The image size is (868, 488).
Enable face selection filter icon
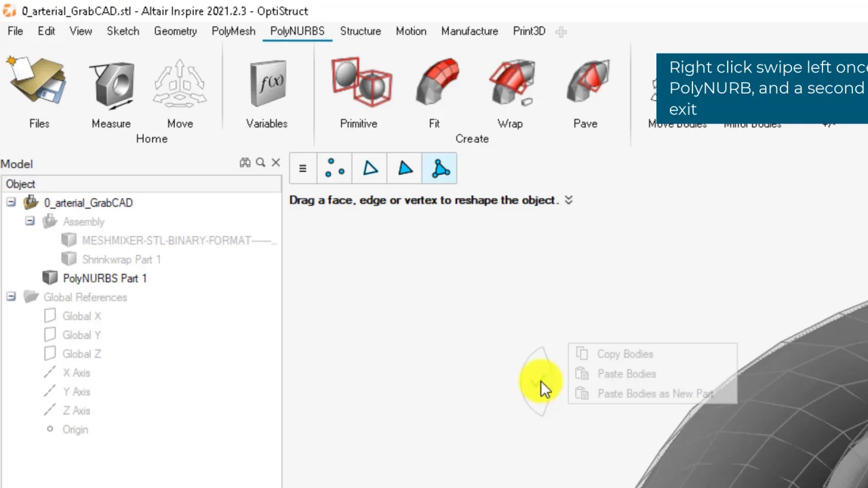pyautogui.click(x=405, y=169)
